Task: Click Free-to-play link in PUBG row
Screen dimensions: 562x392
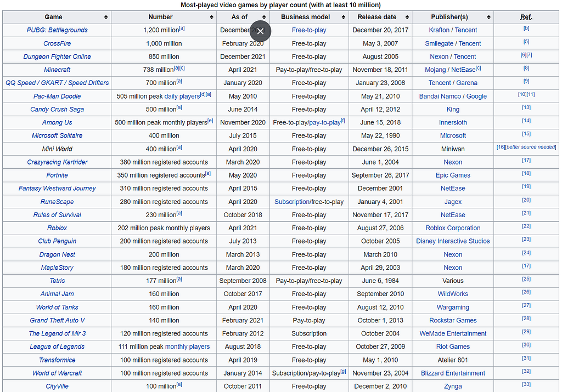Action: [309, 30]
